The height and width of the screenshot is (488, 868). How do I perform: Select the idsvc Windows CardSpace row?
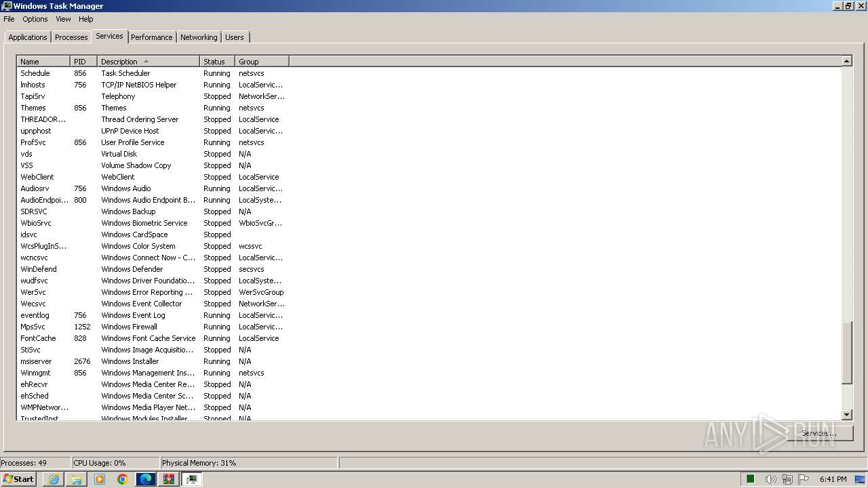pos(153,235)
